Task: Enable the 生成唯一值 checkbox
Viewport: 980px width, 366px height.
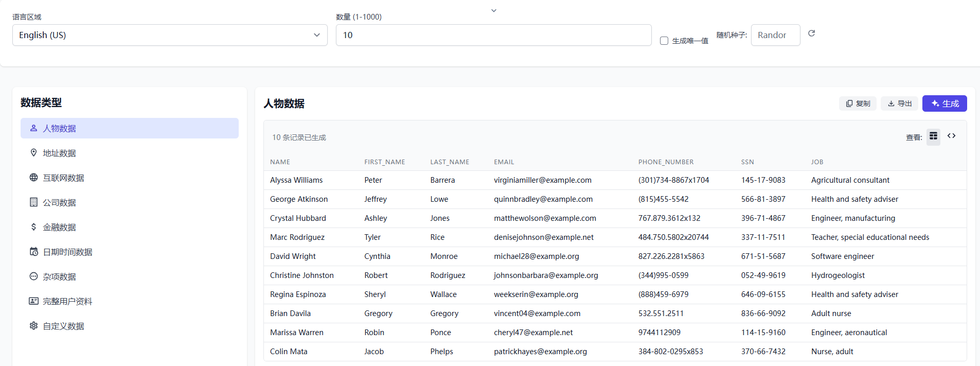Action: tap(664, 41)
